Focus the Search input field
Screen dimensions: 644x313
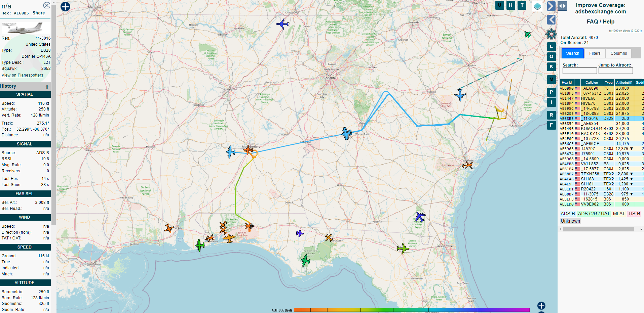pos(579,71)
